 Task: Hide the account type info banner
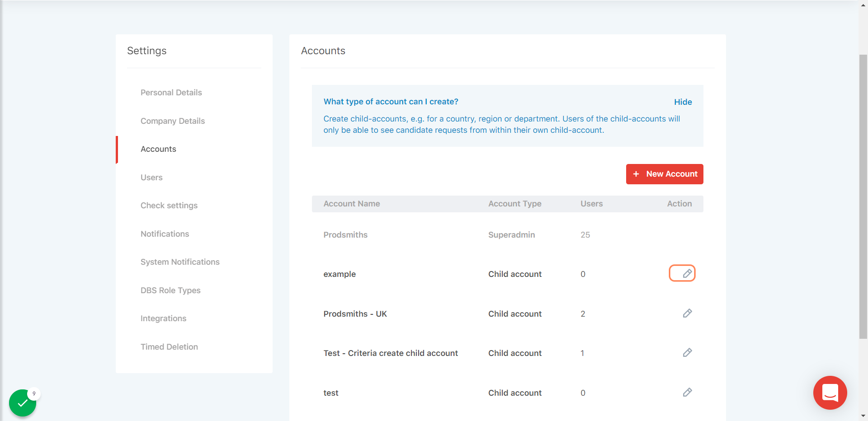(683, 102)
